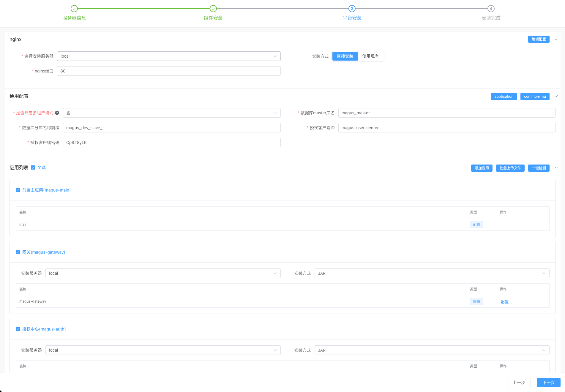
Task: Open the common-mq configuration
Action: tap(535, 97)
